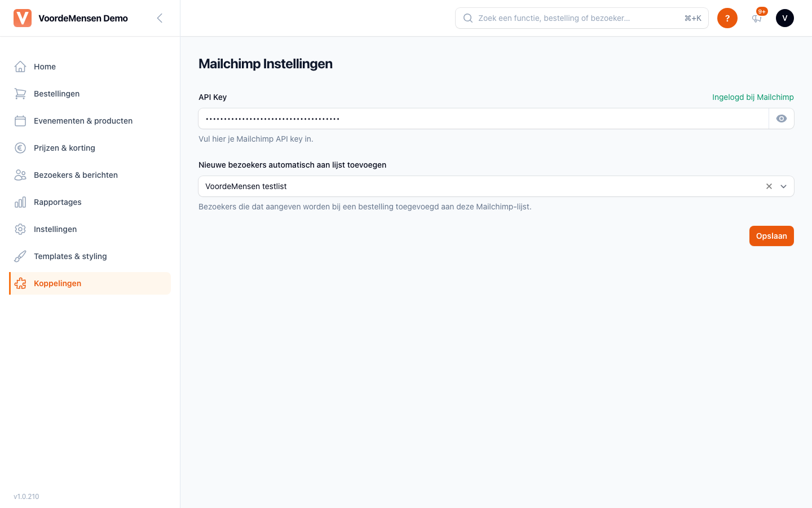Expand the Mailchimp list dropdown arrow
This screenshot has height=508, width=812.
[784, 186]
